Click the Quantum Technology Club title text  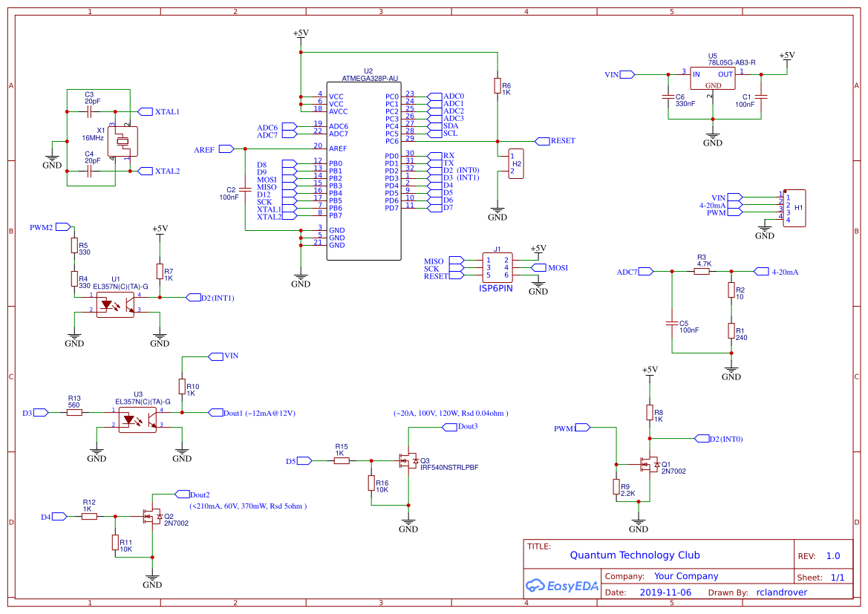[634, 555]
